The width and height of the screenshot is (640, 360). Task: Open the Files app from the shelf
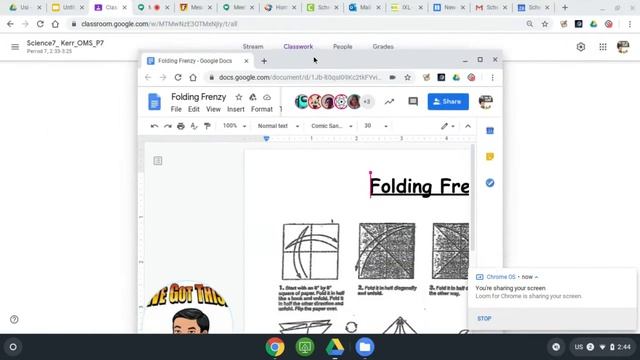pos(365,347)
